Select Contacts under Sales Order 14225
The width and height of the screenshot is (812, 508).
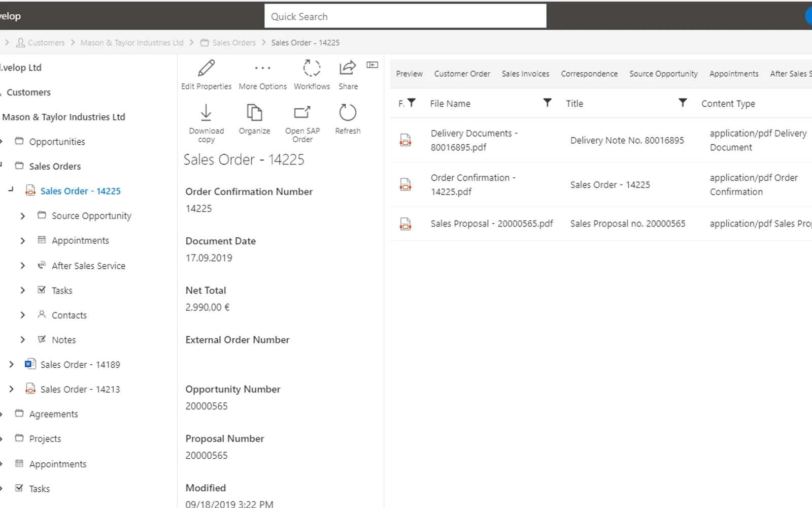[x=69, y=315]
